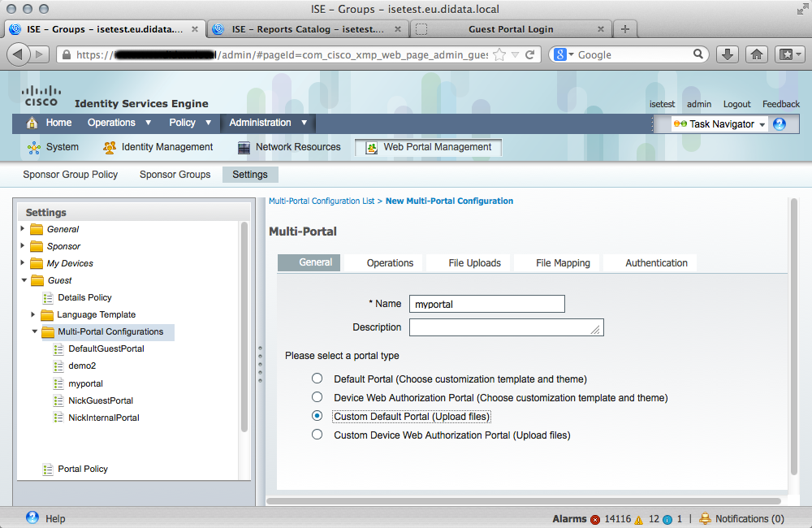Click the admin user link
This screenshot has width=812, height=528.
(x=699, y=104)
